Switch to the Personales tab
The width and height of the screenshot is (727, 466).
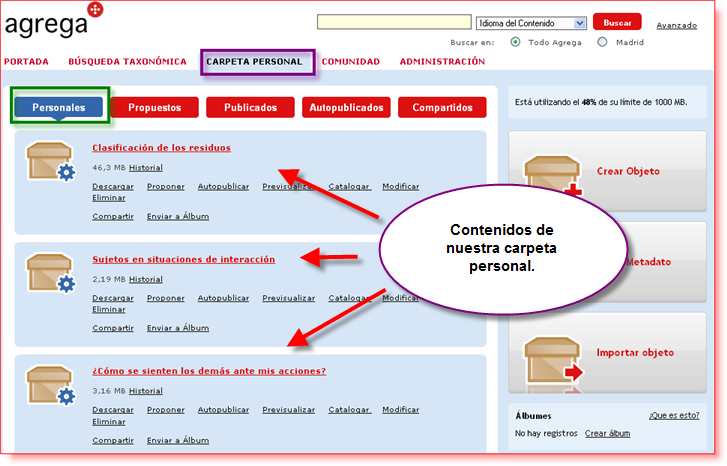[x=59, y=108]
